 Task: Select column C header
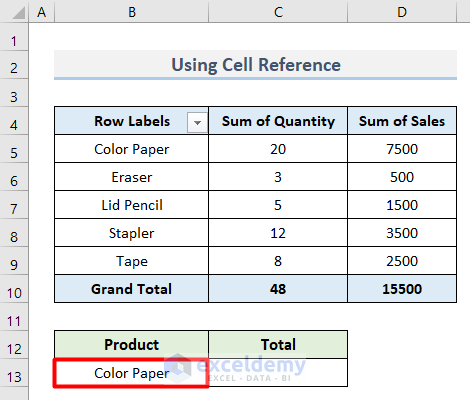[278, 12]
